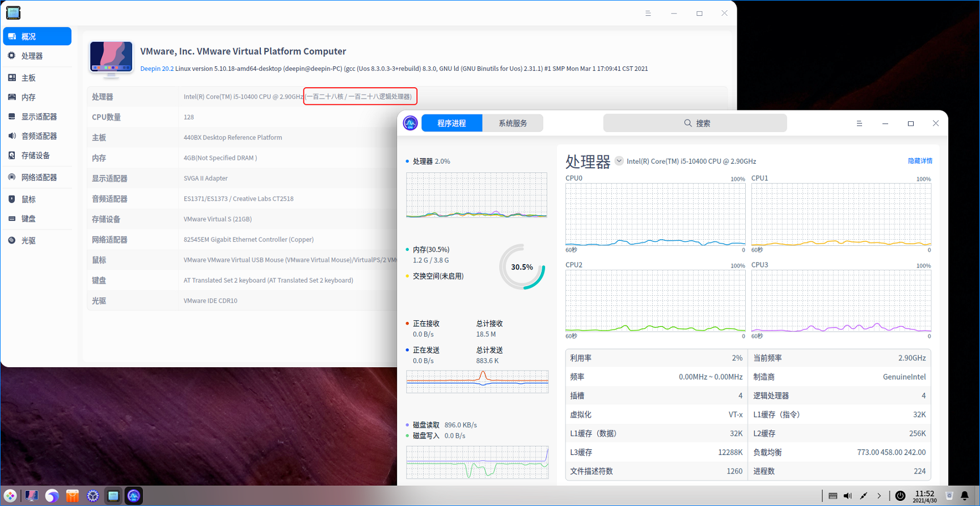The height and width of the screenshot is (506, 980).
Task: Launch the browser from the dock
Action: click(x=52, y=496)
